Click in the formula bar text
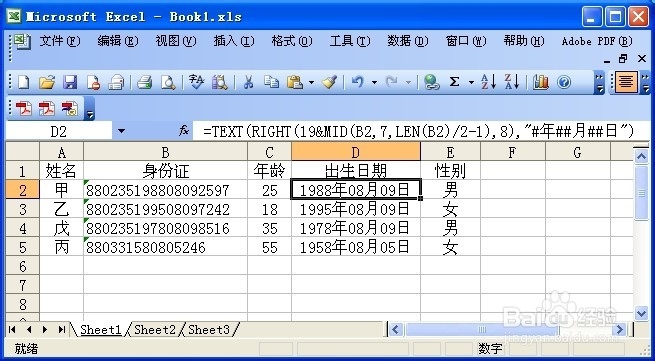Screen dimensions: 655x361 click(x=419, y=131)
